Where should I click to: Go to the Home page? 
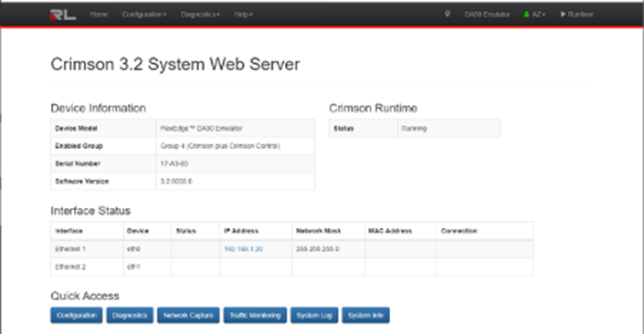(99, 15)
